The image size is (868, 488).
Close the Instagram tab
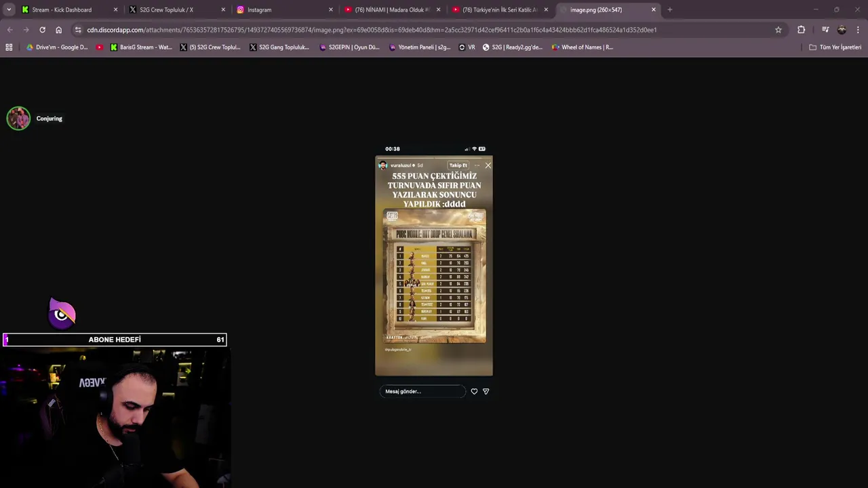pyautogui.click(x=331, y=9)
